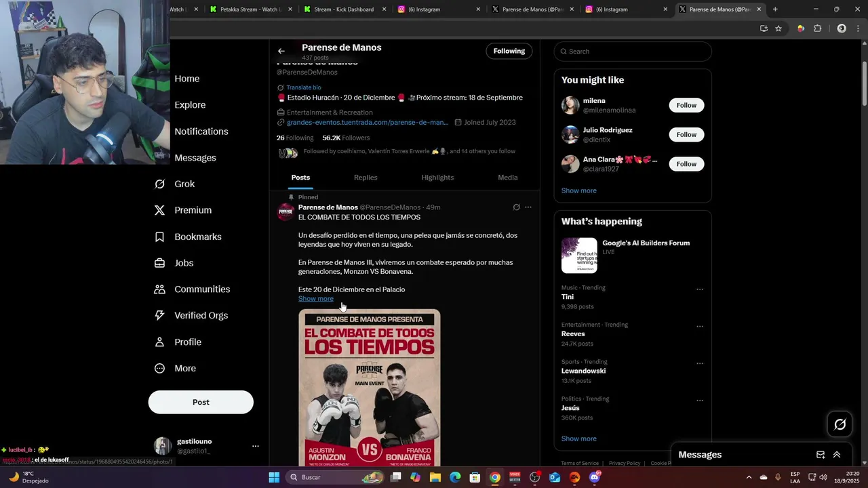This screenshot has width=868, height=488.
Task: Open the Terms of Service footer link
Action: point(580,464)
